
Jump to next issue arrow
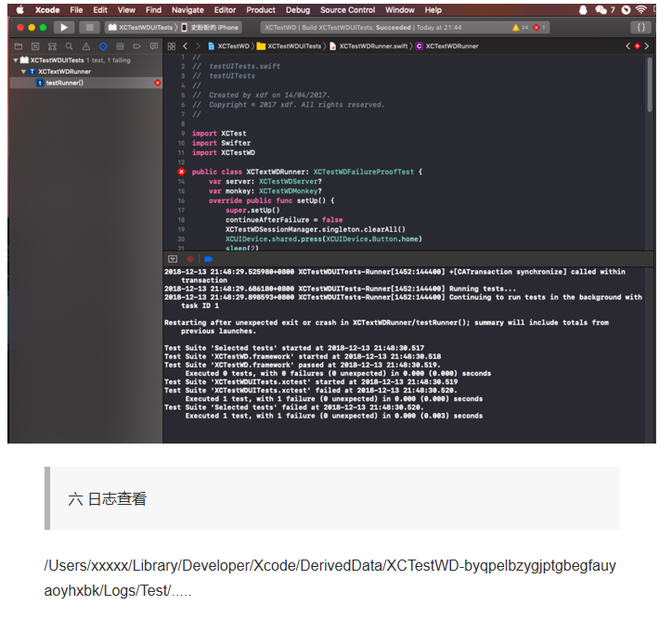[x=647, y=46]
